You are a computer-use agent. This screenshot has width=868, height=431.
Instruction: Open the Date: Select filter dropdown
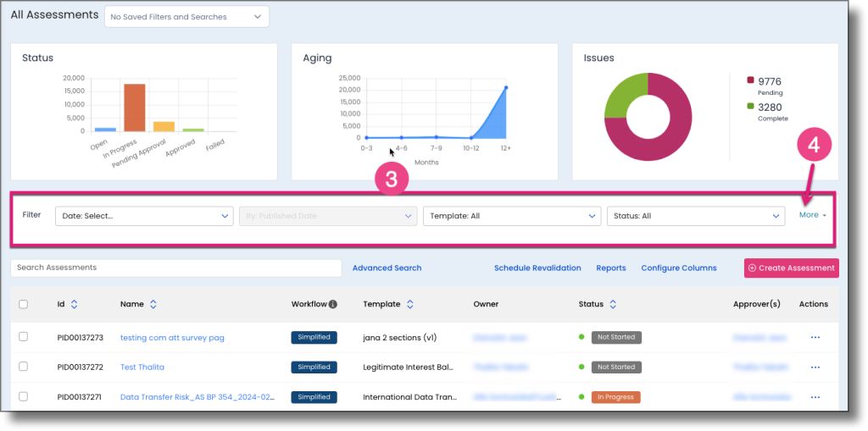tap(144, 216)
